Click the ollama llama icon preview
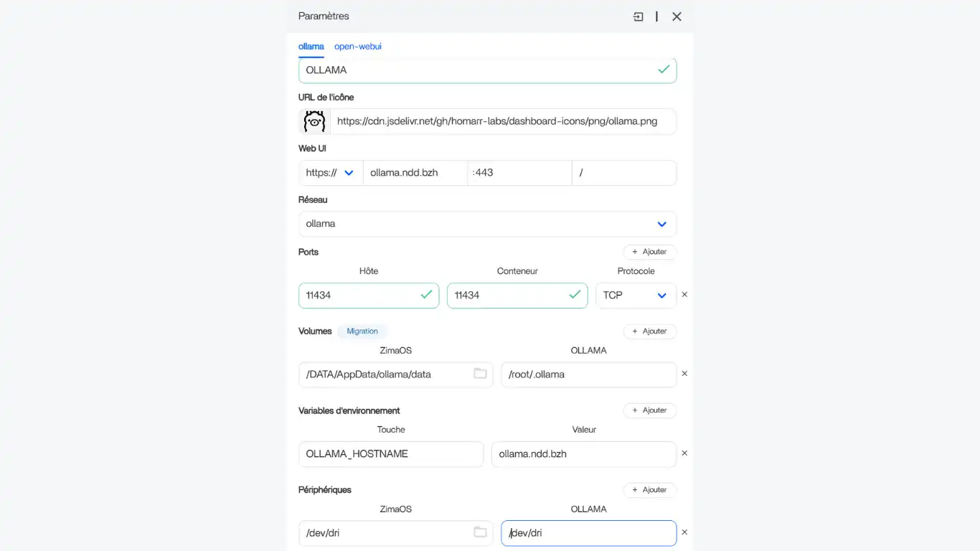This screenshot has height=551, width=980. [x=314, y=121]
